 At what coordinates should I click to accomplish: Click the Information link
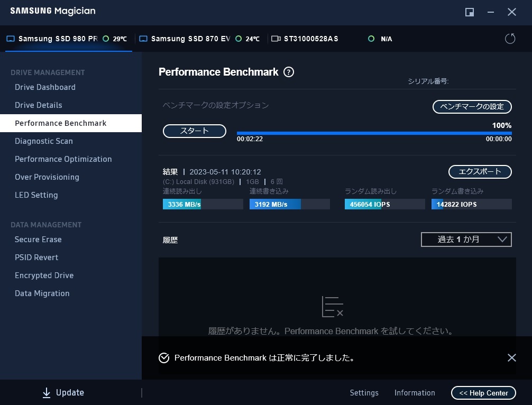pyautogui.click(x=415, y=393)
